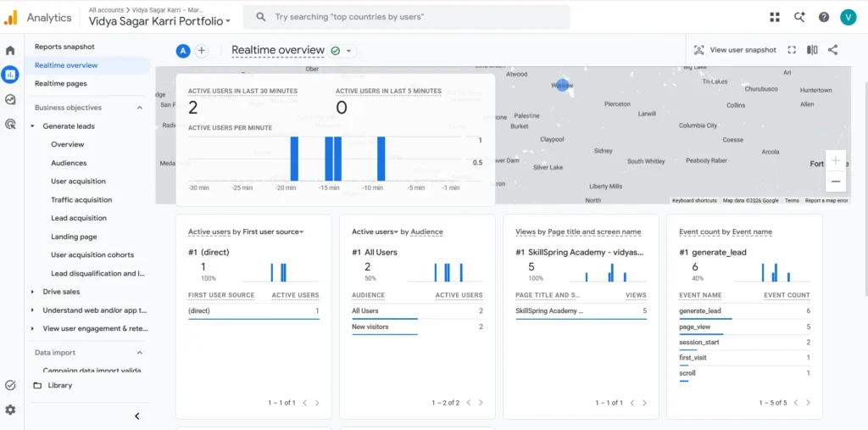The image size is (868, 430).
Task: Open Realtime pages
Action: (61, 84)
